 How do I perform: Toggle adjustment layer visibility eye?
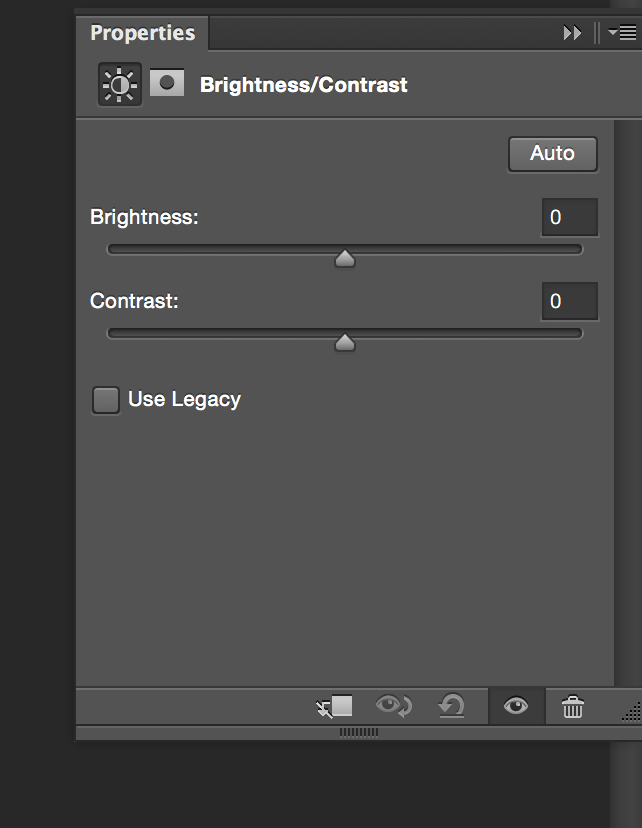pos(516,707)
